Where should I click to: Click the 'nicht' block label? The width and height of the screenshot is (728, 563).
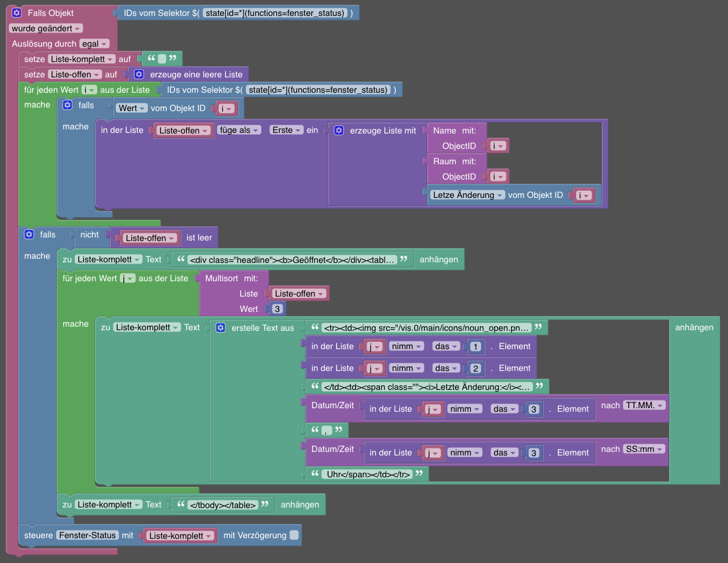(x=90, y=235)
